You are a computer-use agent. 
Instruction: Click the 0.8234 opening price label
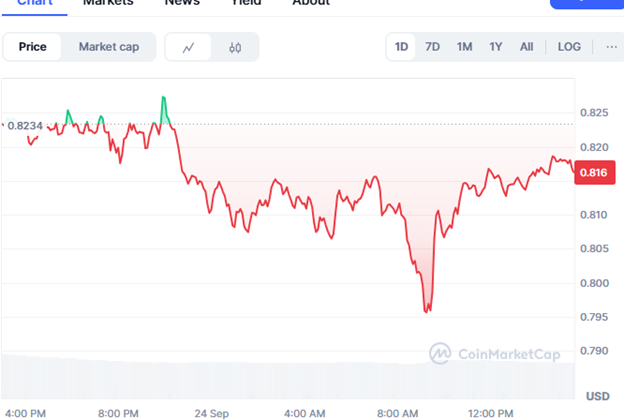pos(24,126)
